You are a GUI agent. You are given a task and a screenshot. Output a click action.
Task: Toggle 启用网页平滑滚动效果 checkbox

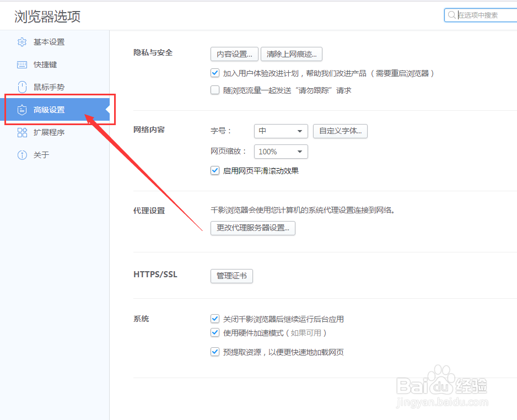[215, 170]
